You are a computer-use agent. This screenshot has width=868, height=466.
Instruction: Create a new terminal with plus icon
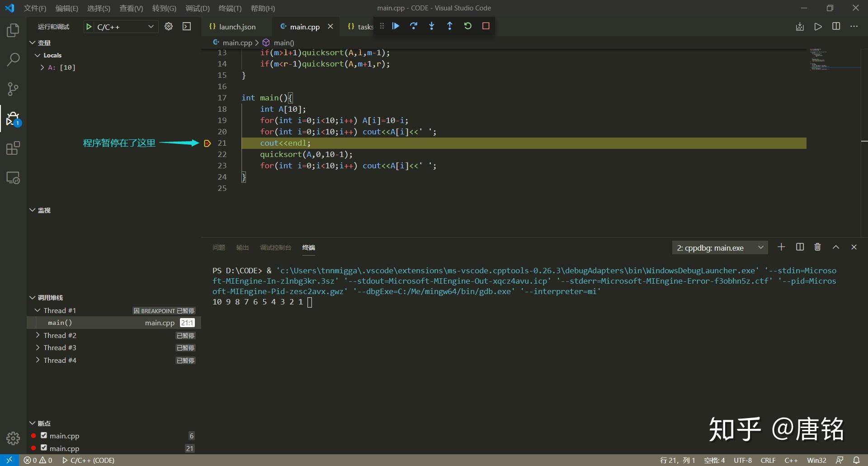click(x=781, y=247)
